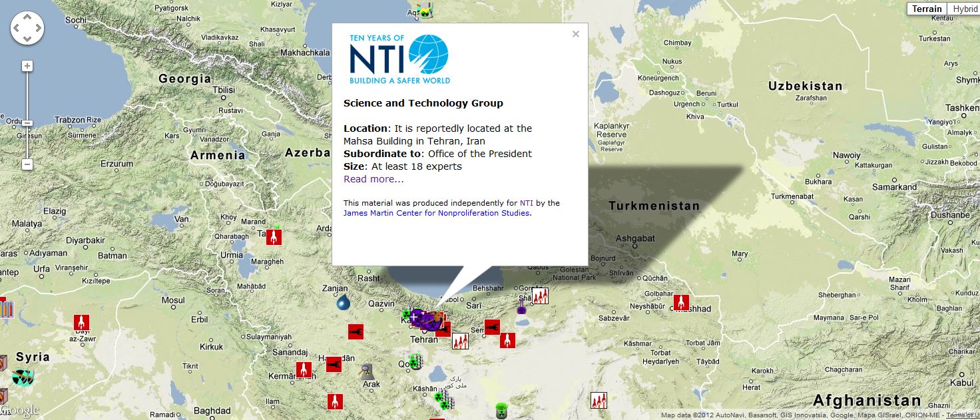Image resolution: width=980 pixels, height=420 pixels.
Task: Click the red rocket marker near Dayr az-Zawr
Action: (x=81, y=323)
